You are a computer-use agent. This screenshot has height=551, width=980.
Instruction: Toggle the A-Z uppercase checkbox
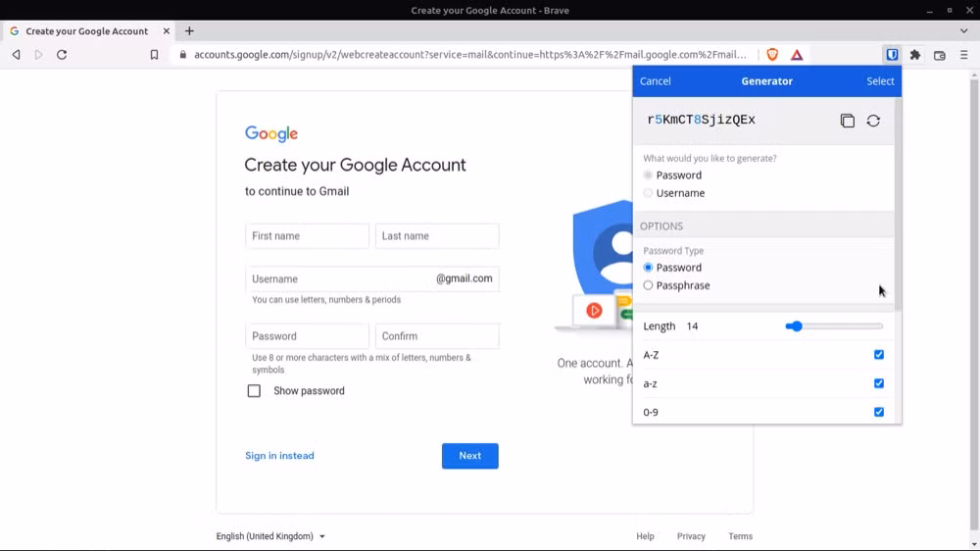[x=879, y=355]
